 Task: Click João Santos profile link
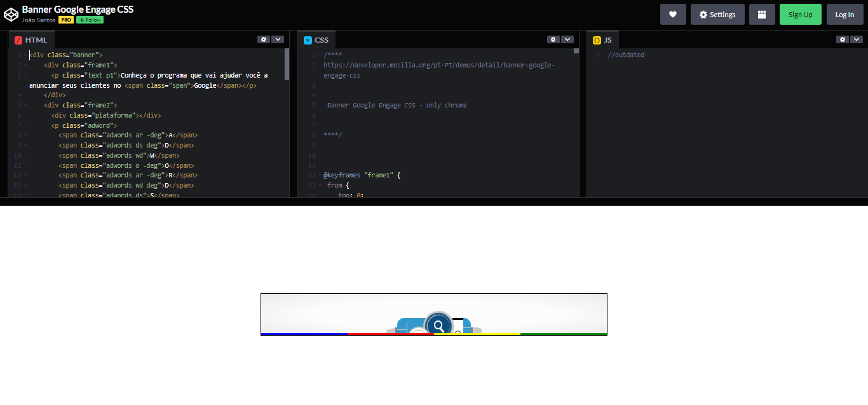tap(37, 20)
